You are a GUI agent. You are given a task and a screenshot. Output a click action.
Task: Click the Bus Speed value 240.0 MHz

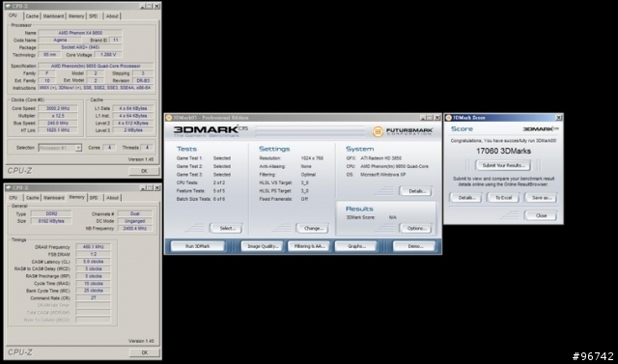[x=58, y=123]
